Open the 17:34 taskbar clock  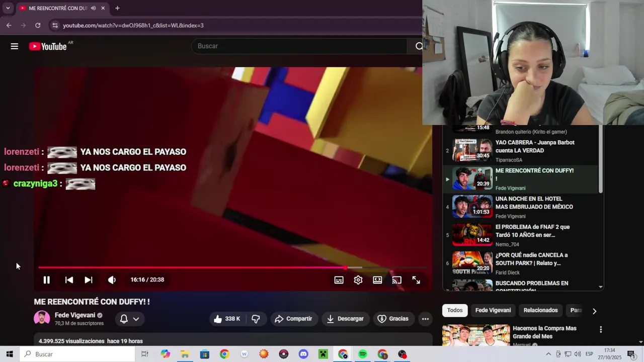pyautogui.click(x=609, y=354)
